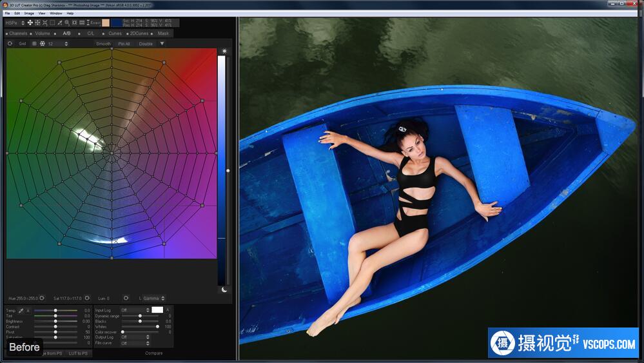This screenshot has width=644, height=363.
Task: Click the sun icon above luminance bar
Action: 224,50
